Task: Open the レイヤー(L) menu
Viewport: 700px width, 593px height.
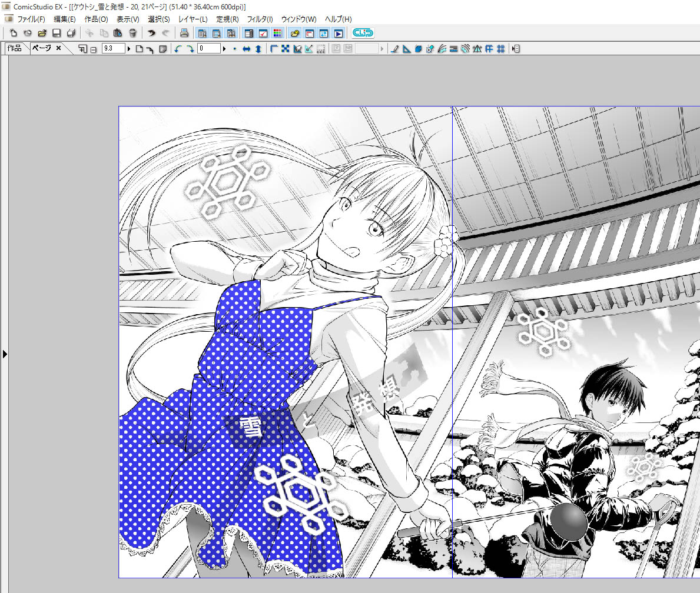Action: click(x=193, y=19)
